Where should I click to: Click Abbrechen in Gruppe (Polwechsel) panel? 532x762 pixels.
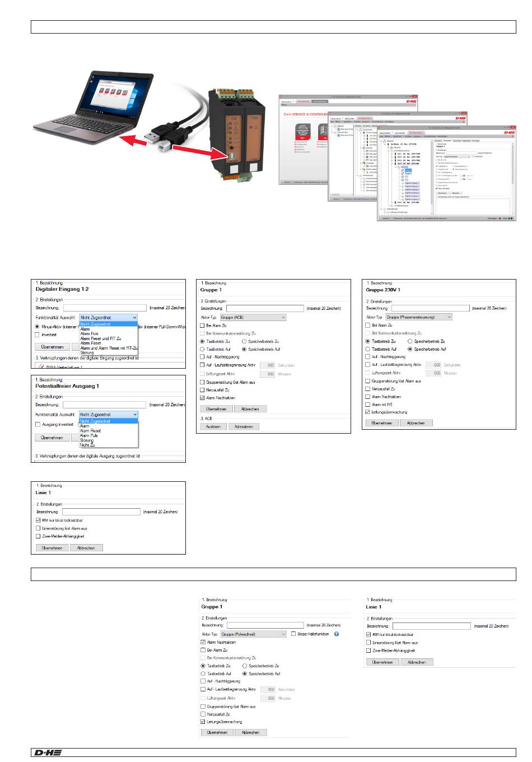[251, 732]
